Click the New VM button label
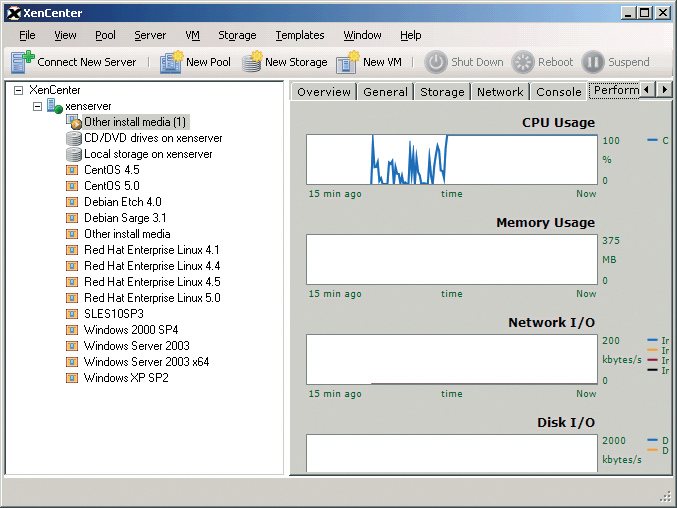677x508 pixels. (x=382, y=62)
